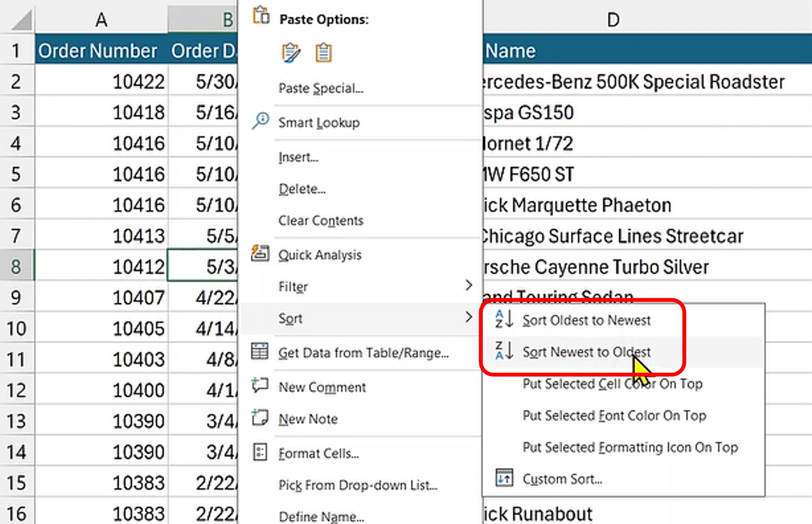Viewport: 812px width, 524px height.
Task: Click the New Note icon
Action: click(260, 418)
